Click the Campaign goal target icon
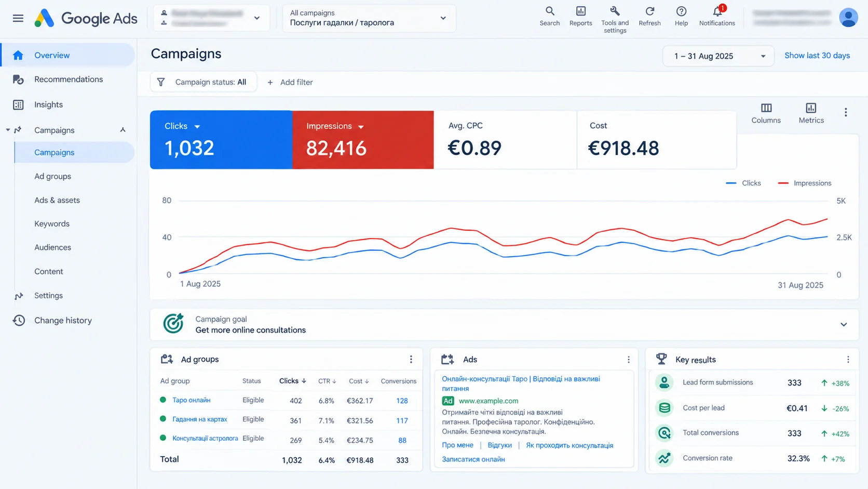Image resolution: width=868 pixels, height=489 pixels. click(173, 323)
